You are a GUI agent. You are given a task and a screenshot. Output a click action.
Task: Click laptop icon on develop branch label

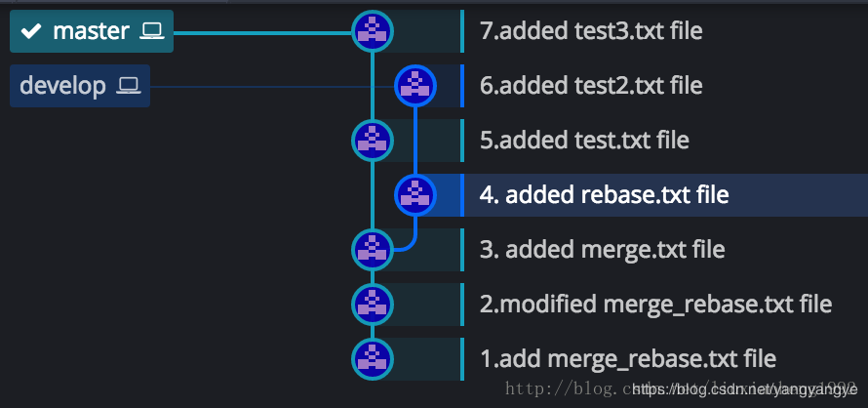(x=128, y=86)
